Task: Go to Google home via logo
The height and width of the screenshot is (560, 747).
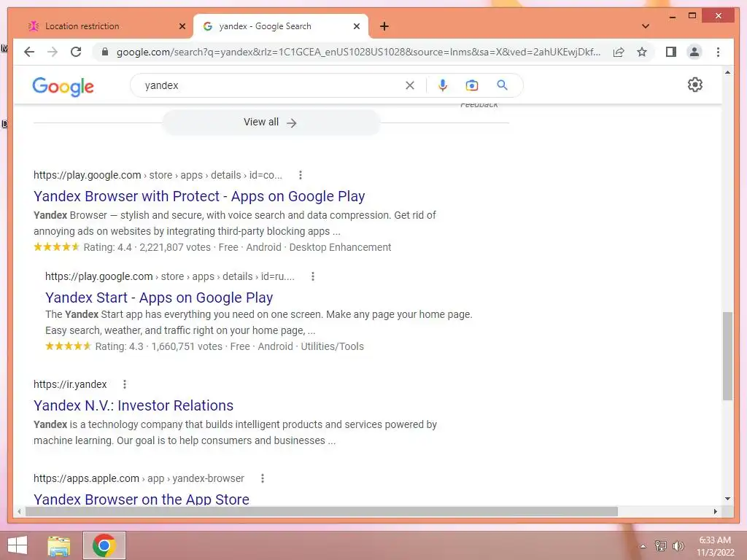Action: [x=63, y=86]
